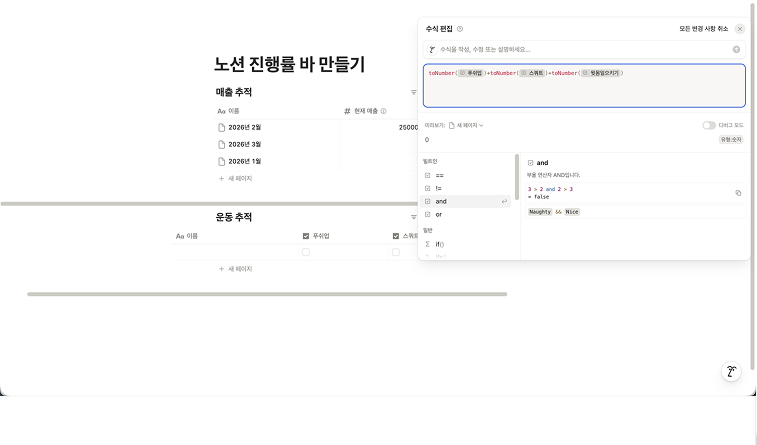
Task: Open the 2026년 2월 page
Action: 245,127
